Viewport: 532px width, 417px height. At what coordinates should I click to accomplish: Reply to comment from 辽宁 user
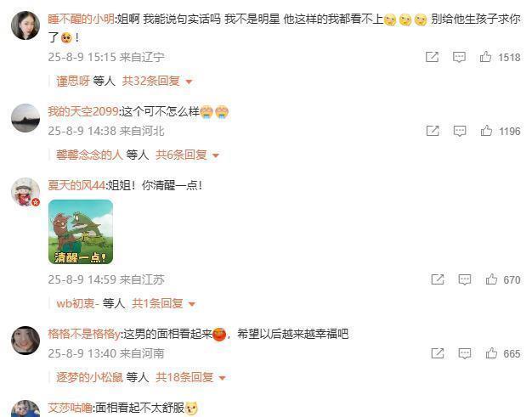459,57
